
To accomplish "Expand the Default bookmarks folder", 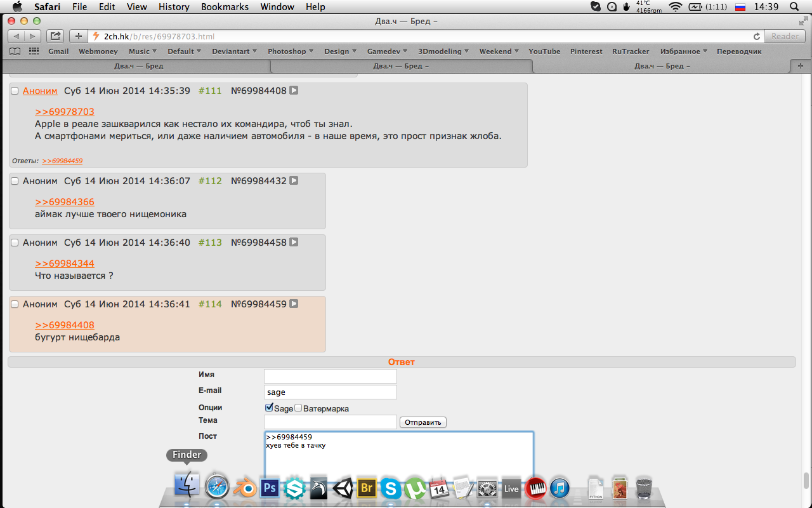I will coord(184,51).
